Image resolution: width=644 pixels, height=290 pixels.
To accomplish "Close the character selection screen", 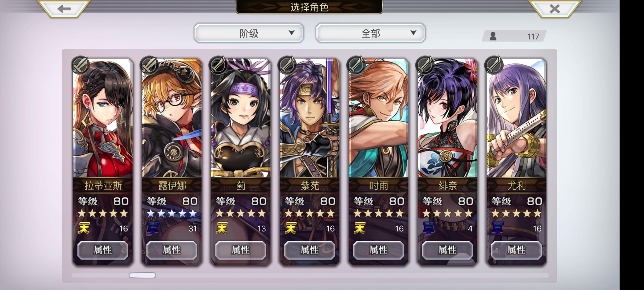I will coord(554,9).
